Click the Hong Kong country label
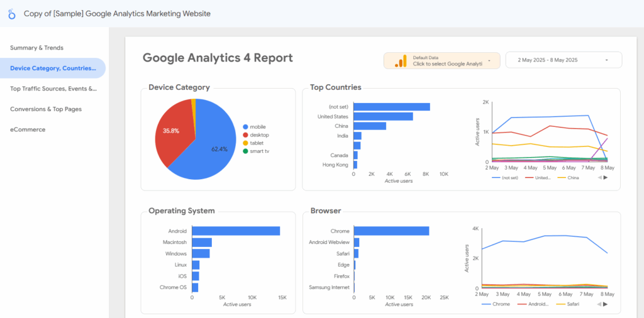 pyautogui.click(x=336, y=165)
